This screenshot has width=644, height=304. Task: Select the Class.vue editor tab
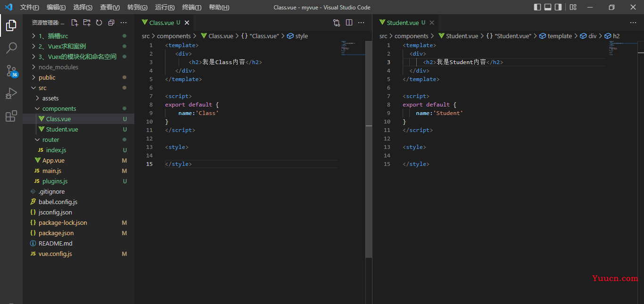(x=164, y=23)
